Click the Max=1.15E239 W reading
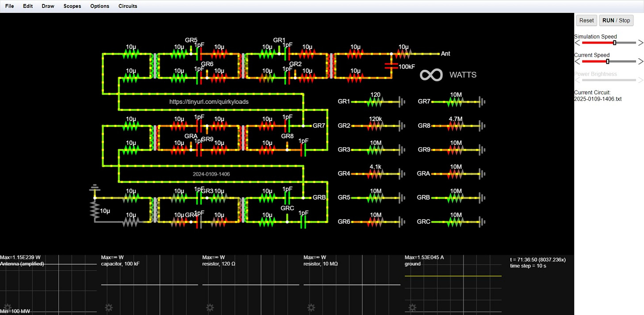Screen dimensions: 644x315 [20, 257]
